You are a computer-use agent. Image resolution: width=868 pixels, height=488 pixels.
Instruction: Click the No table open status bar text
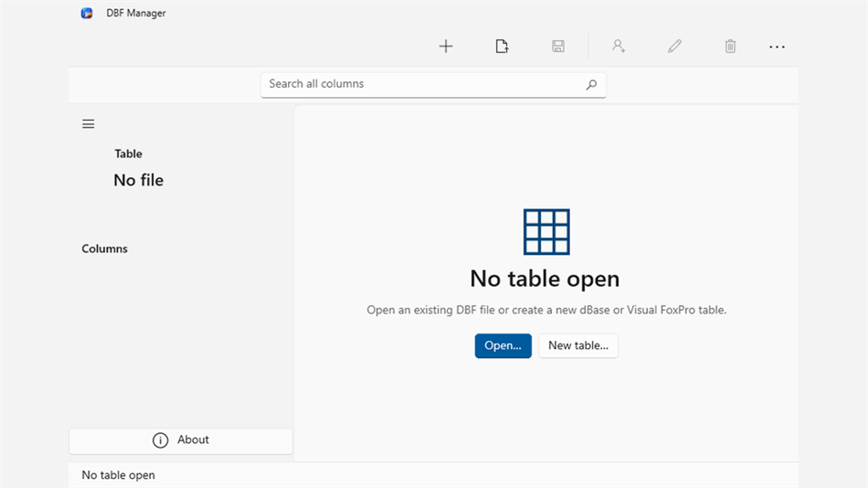[x=119, y=475]
